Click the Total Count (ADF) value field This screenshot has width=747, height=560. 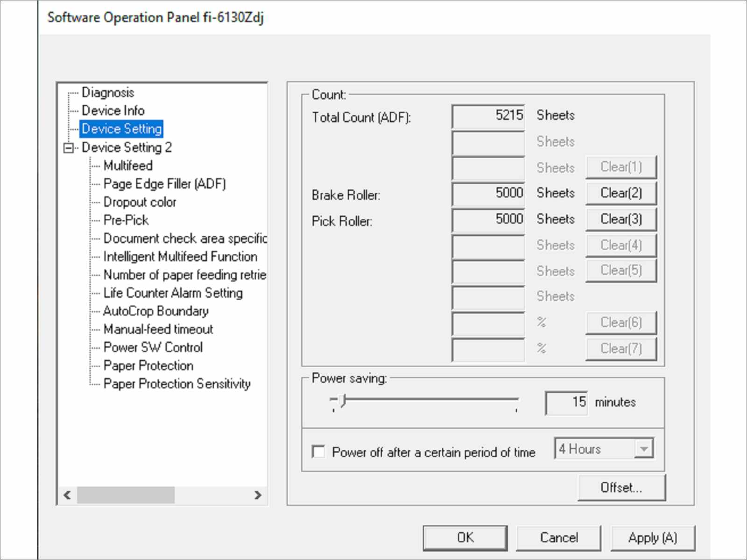click(x=488, y=116)
